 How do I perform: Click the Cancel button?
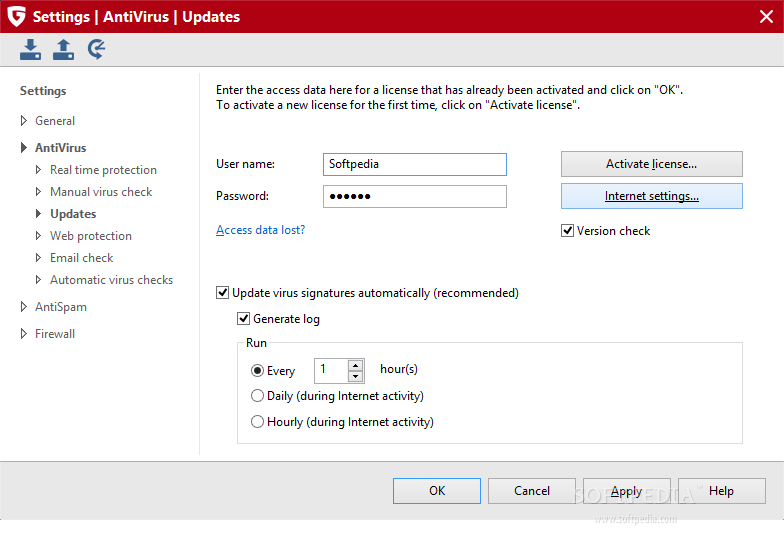click(x=532, y=491)
